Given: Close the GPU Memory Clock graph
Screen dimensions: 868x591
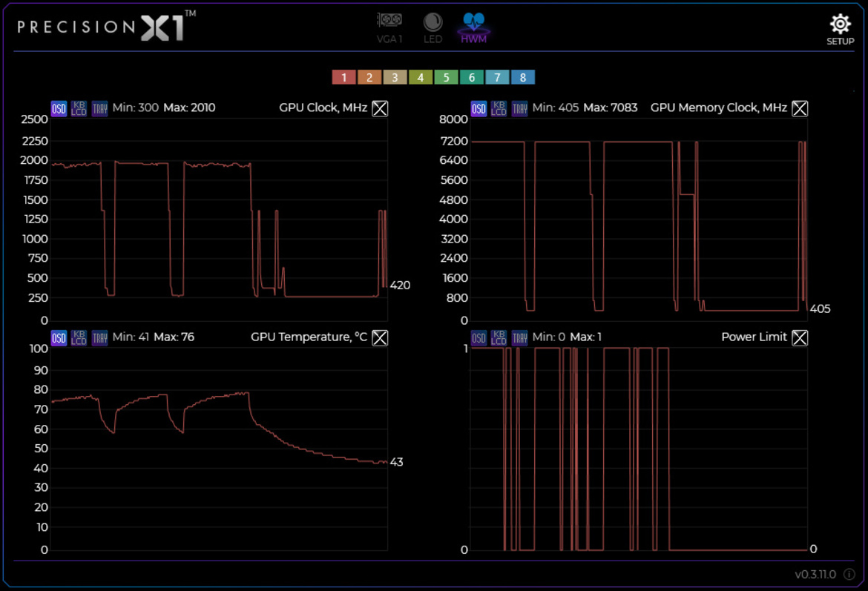Looking at the screenshot, I should click(799, 108).
